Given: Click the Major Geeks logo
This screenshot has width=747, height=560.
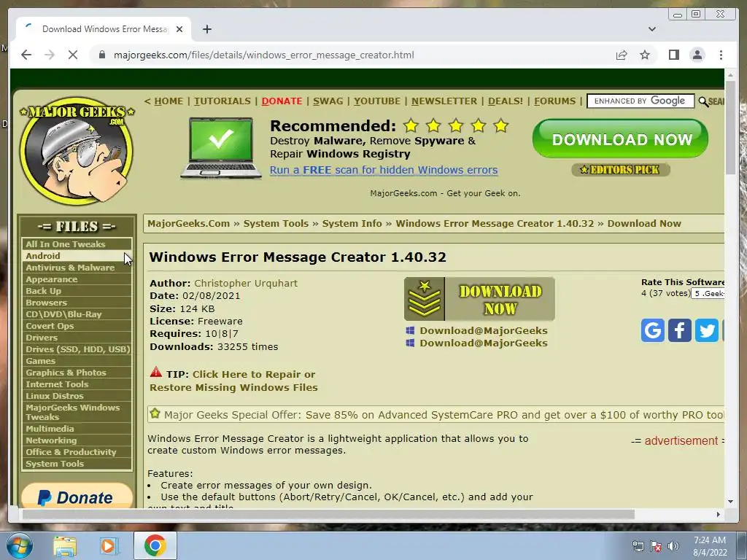Looking at the screenshot, I should (x=77, y=151).
